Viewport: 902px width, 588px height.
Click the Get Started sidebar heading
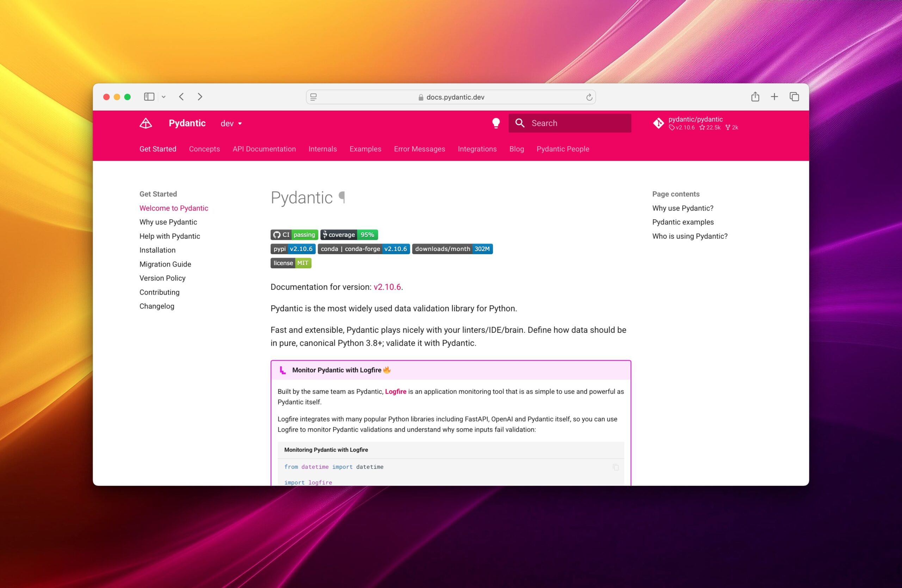158,194
